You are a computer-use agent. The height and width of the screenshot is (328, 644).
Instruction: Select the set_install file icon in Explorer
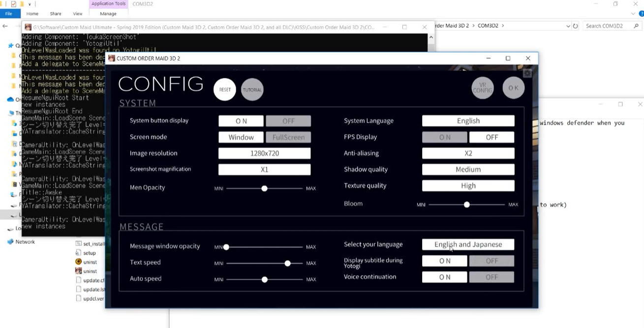(79, 243)
